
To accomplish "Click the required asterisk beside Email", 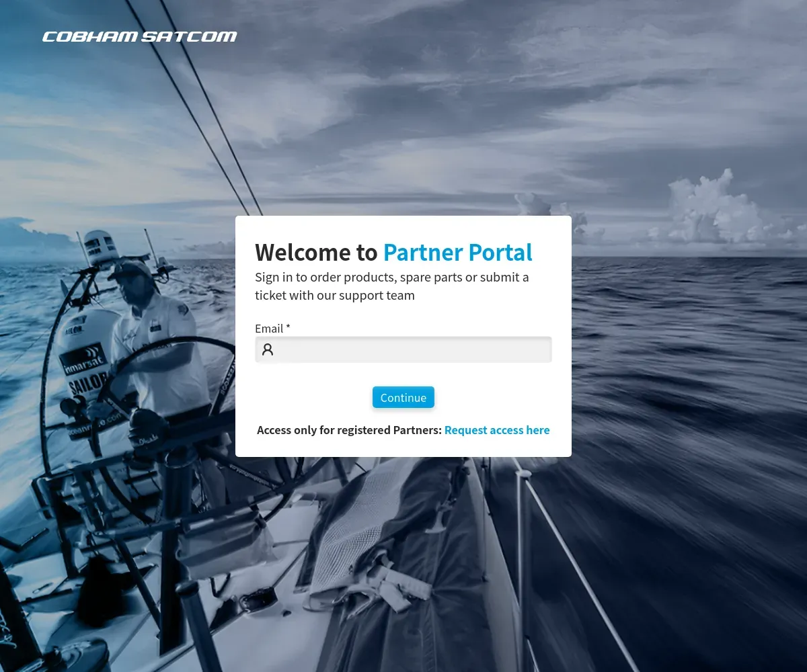I will 288,327.
